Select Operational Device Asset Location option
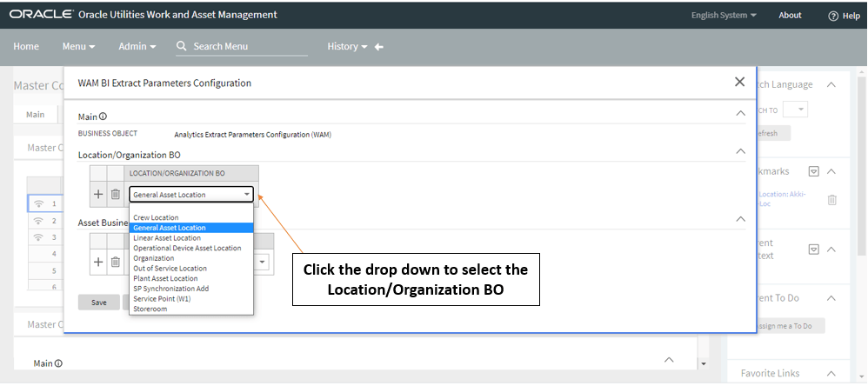 coord(191,248)
